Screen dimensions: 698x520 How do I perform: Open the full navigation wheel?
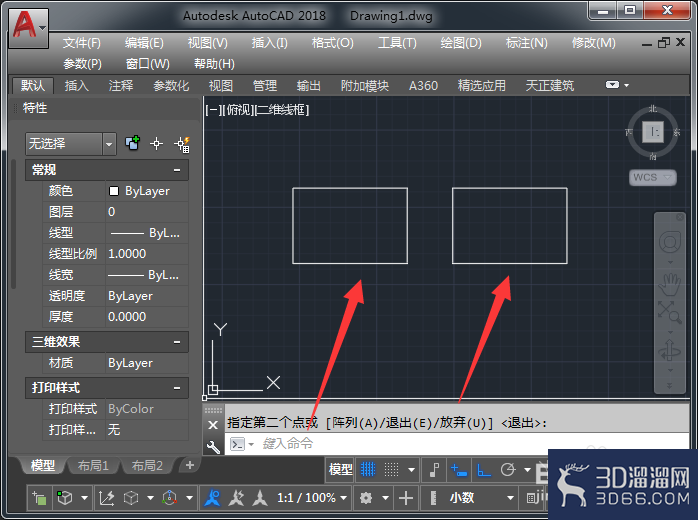click(x=670, y=243)
